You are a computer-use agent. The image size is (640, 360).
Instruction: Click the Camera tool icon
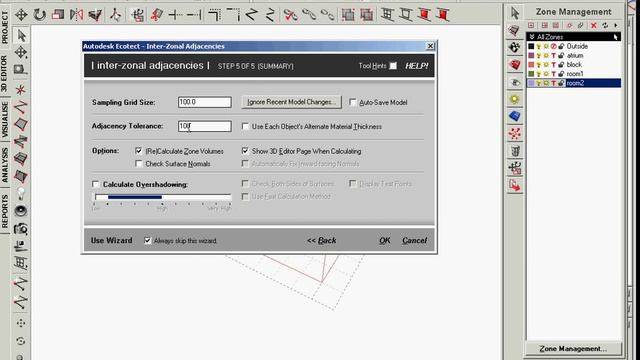tap(20, 228)
